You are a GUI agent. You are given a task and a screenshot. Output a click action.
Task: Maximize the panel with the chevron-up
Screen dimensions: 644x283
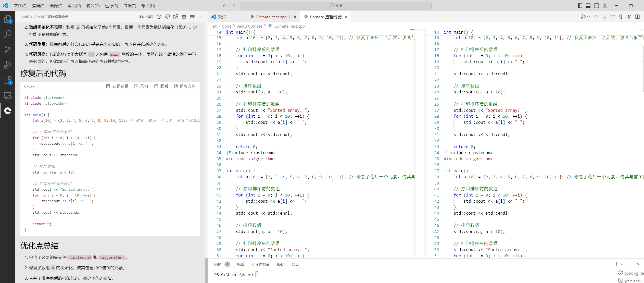(x=637, y=264)
